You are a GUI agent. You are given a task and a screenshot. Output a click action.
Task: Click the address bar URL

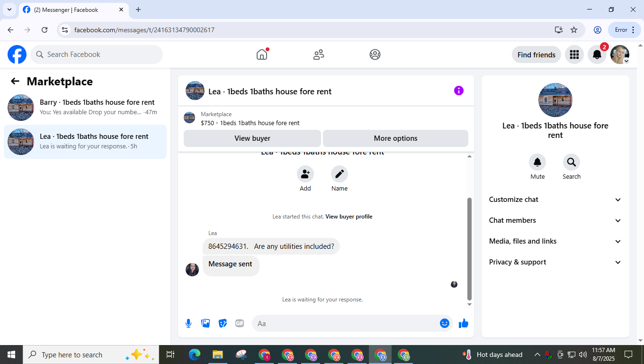(x=144, y=30)
